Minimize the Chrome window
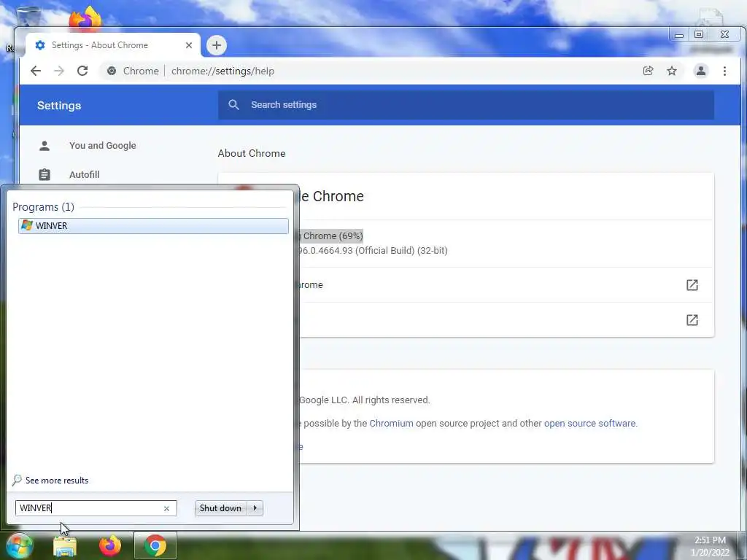 [x=679, y=35]
